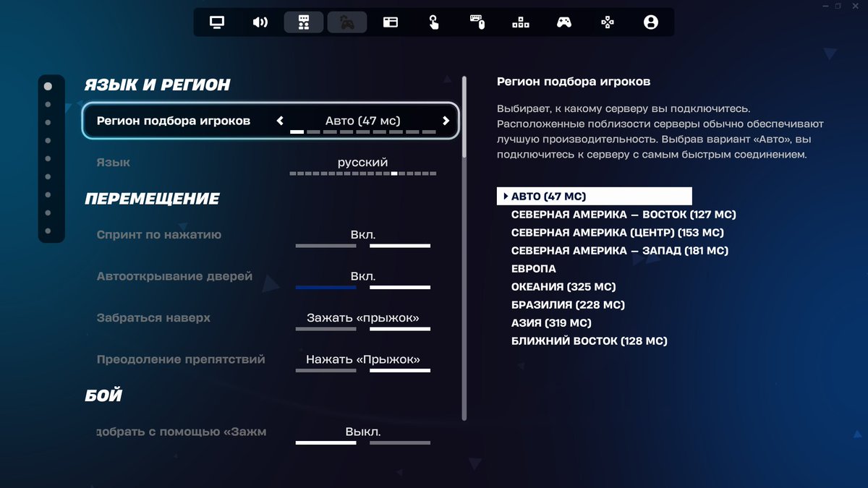Open the Keyboard and mouse settings tab
The width and height of the screenshot is (868, 488).
point(477,22)
